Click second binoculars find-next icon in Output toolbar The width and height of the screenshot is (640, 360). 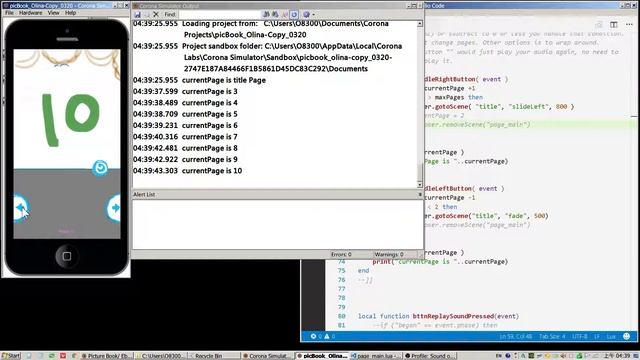(275, 14)
